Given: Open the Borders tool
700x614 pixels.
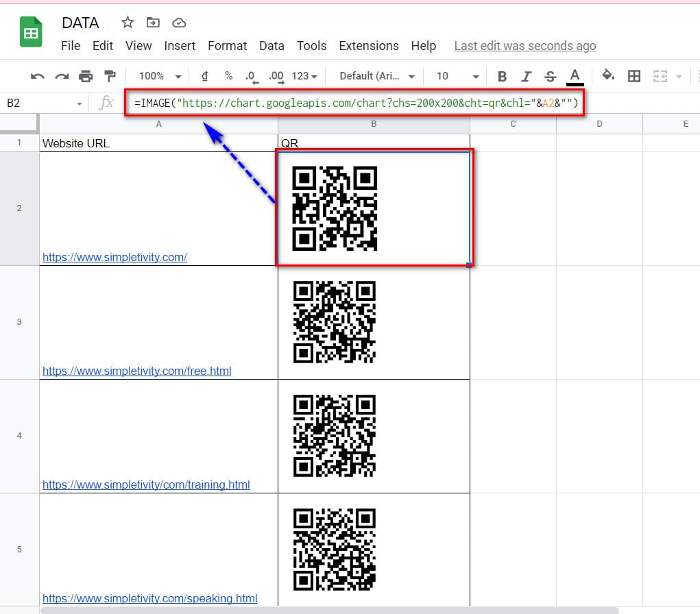Looking at the screenshot, I should tap(634, 76).
